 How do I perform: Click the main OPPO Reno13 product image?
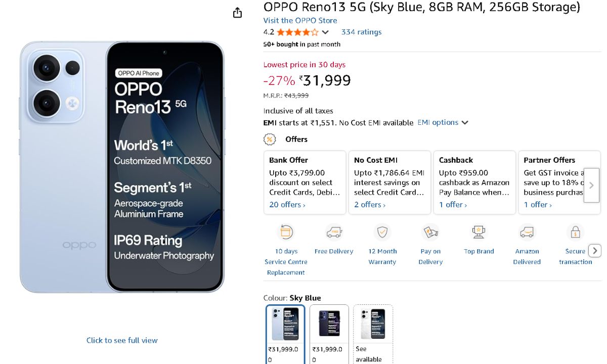(121, 167)
